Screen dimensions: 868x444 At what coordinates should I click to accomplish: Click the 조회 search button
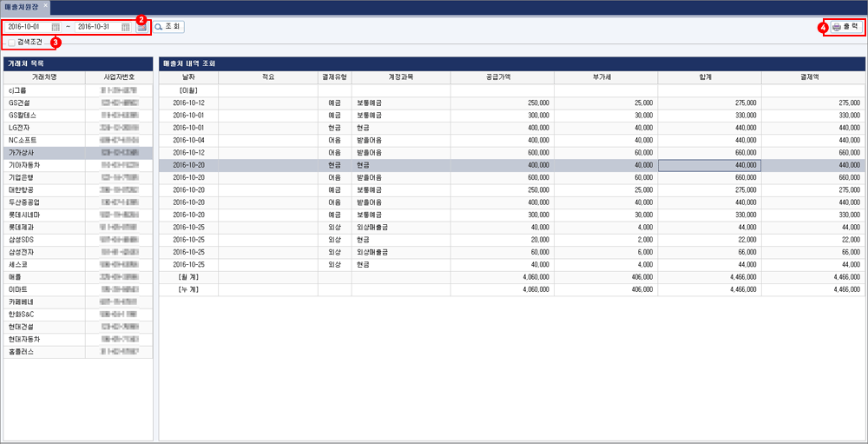pos(168,27)
